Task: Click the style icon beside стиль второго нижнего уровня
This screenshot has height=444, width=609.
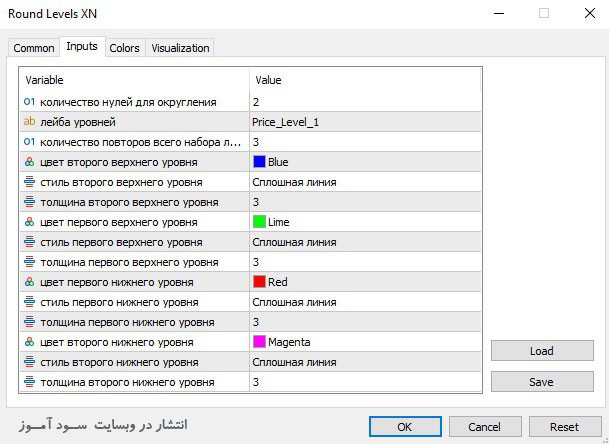Action: [30, 362]
